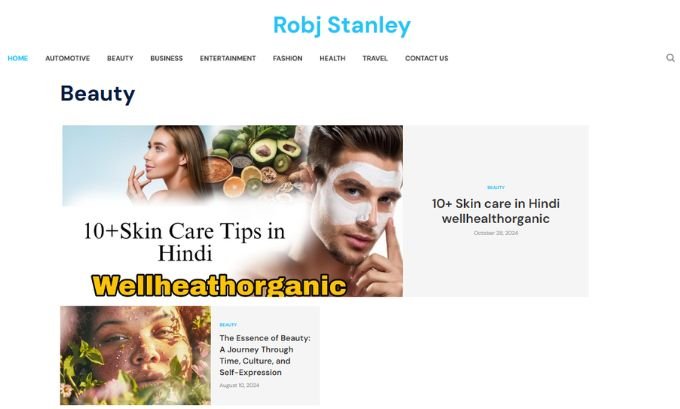Select the Beauty menu item
The image size is (680, 409).
(120, 58)
